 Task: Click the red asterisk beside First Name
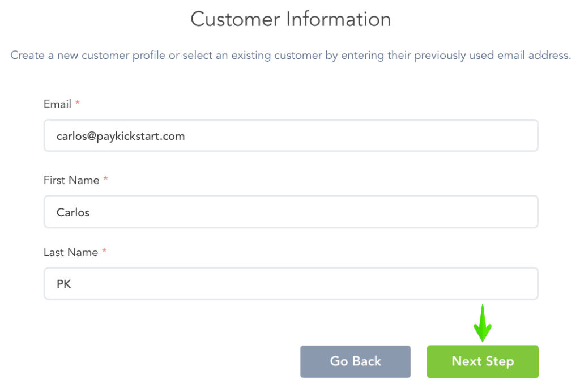[105, 180]
